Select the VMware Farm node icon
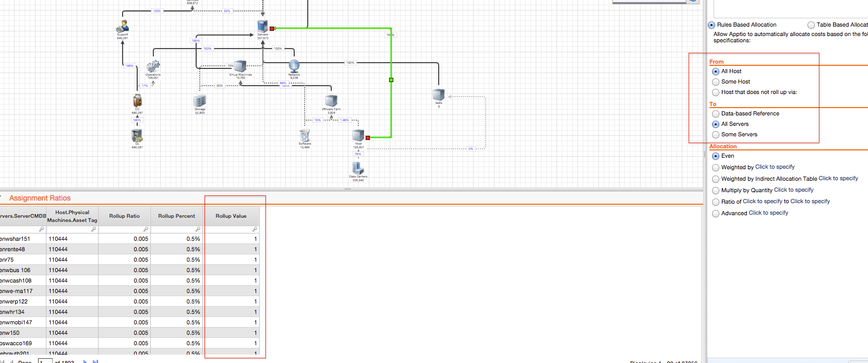 pos(331,101)
